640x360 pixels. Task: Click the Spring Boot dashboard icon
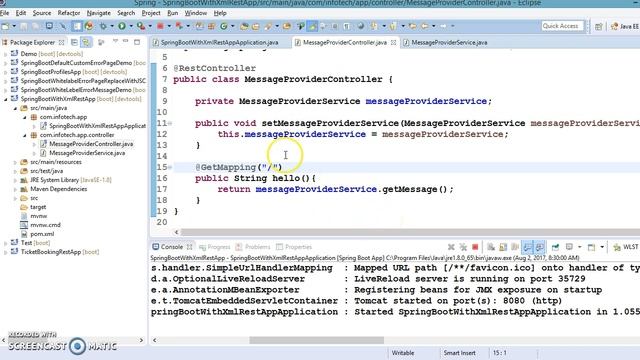[x=89, y=26]
